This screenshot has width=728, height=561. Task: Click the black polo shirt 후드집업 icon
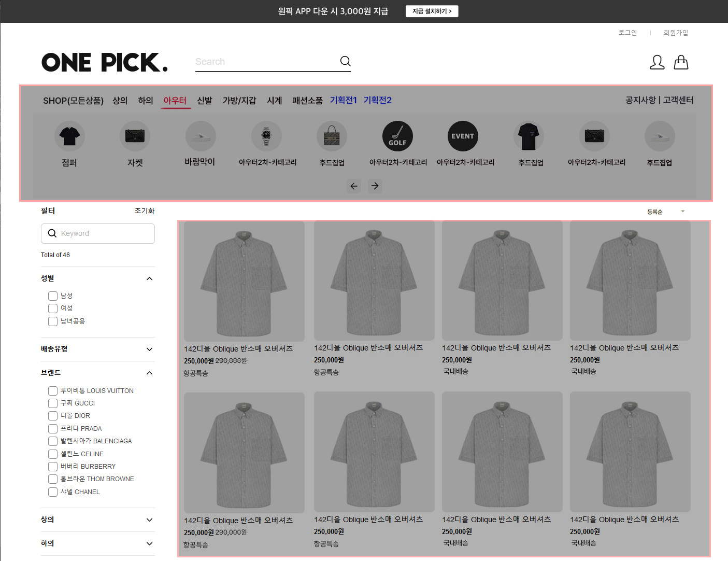pos(529,136)
